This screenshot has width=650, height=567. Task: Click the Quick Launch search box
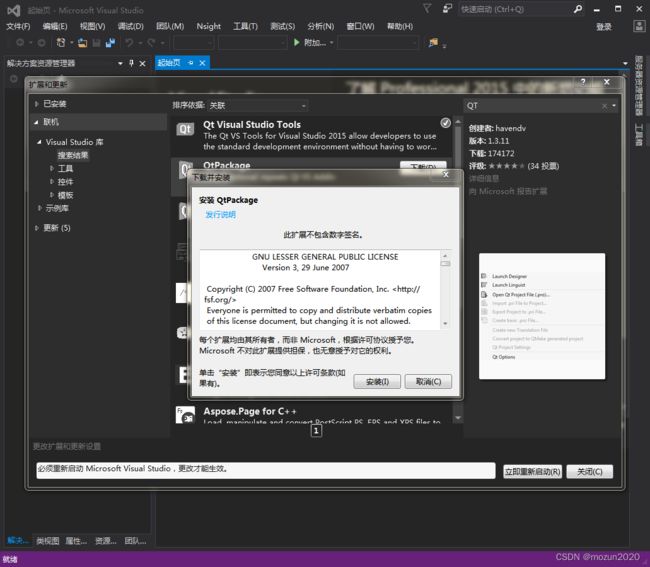[x=514, y=9]
